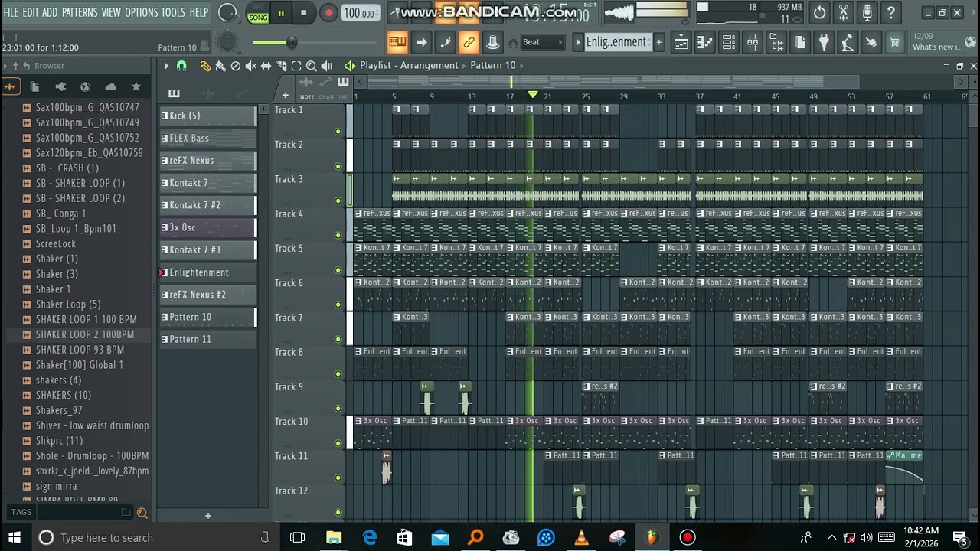Mute Track 9 with its green dot
Screen dimensions: 980x551
(338, 409)
